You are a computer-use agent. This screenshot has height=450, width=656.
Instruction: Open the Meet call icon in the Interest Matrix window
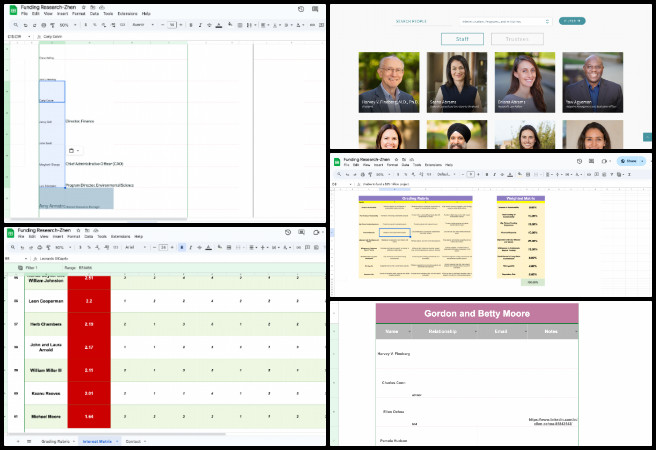[317, 232]
